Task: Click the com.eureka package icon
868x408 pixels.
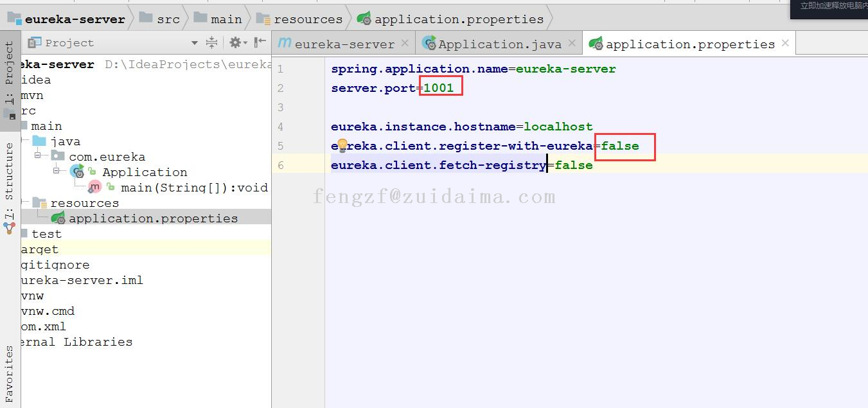Action: (x=58, y=157)
